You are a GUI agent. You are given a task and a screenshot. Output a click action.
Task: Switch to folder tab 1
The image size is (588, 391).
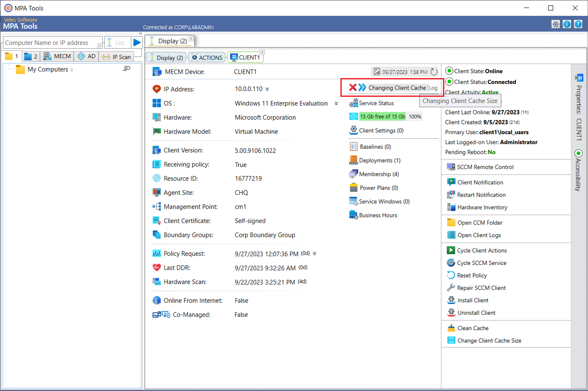12,56
